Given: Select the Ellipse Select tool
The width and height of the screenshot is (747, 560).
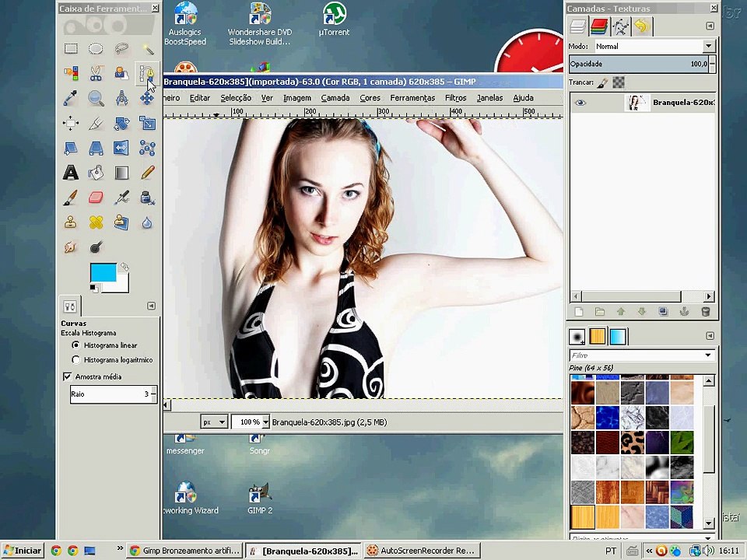Looking at the screenshot, I should (96, 48).
